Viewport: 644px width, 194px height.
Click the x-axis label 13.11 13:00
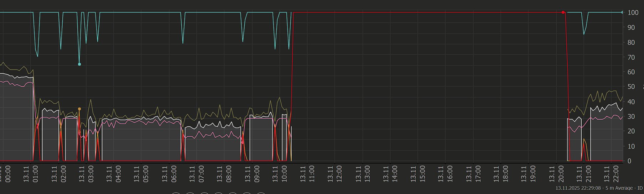tap(362, 174)
